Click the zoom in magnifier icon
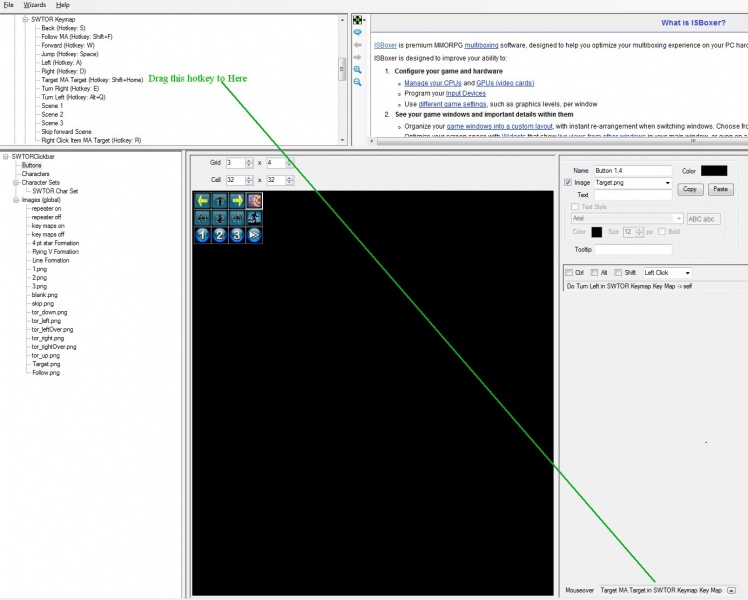Viewport: 748px width, 600px height. 357,70
